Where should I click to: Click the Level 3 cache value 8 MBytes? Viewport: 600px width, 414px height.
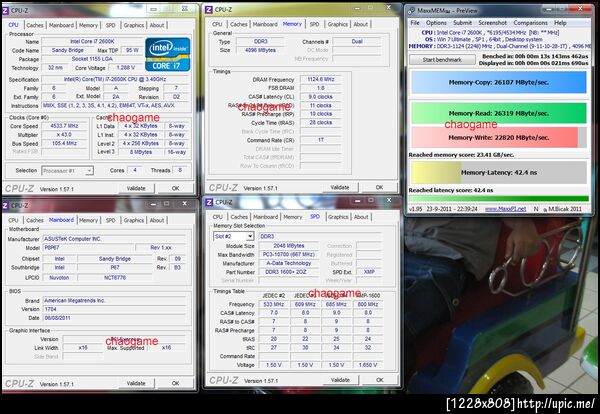click(x=140, y=152)
